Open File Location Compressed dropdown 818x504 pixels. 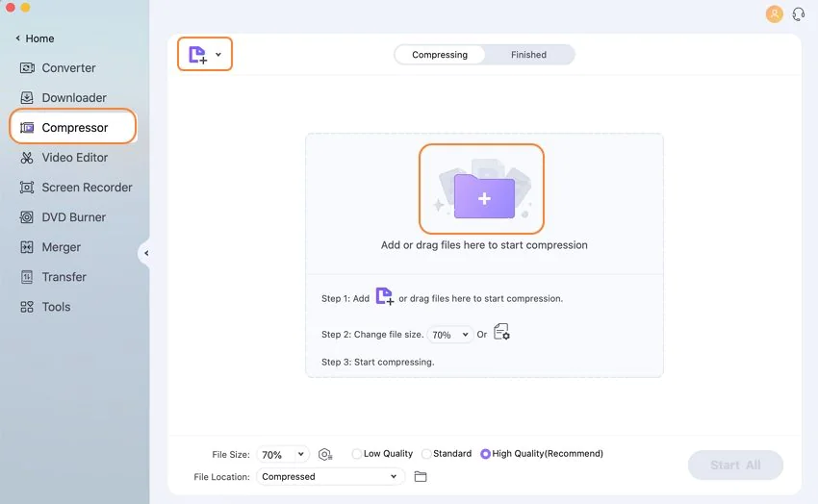coord(330,476)
